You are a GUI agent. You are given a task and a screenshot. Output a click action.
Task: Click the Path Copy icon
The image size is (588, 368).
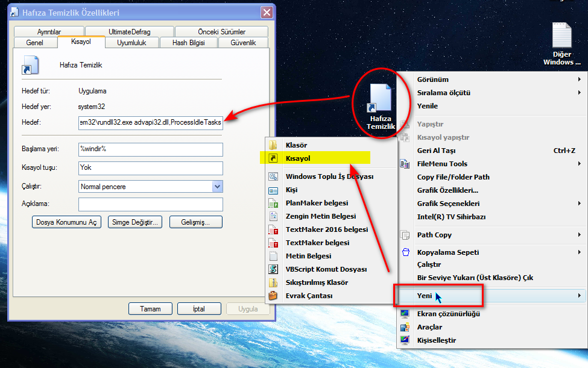click(405, 235)
